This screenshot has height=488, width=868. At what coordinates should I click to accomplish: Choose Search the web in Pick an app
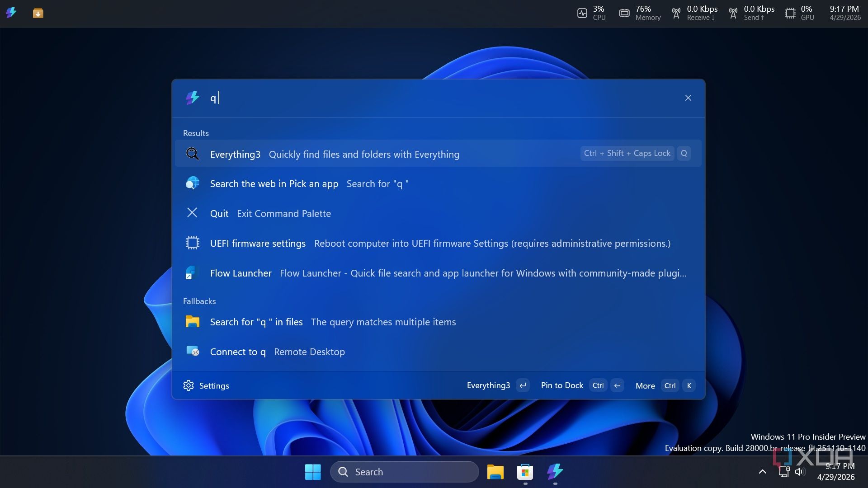[438, 183]
